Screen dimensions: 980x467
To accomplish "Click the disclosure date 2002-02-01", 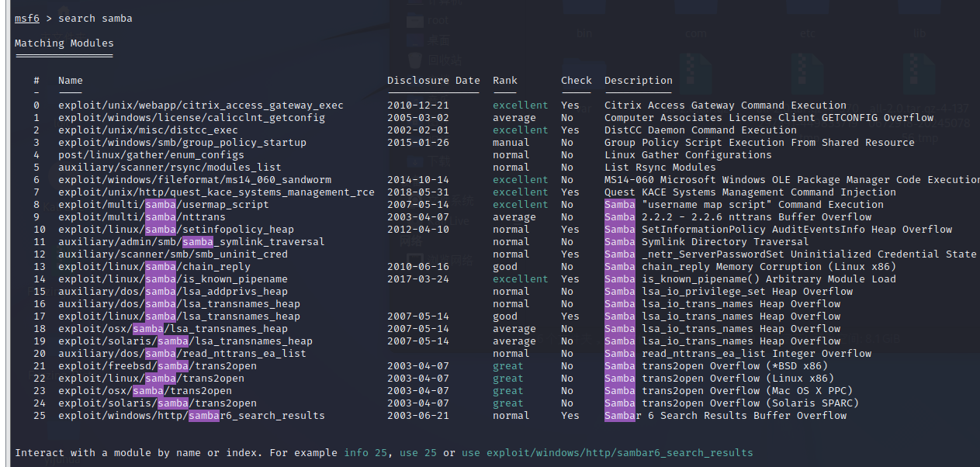I will (x=418, y=130).
